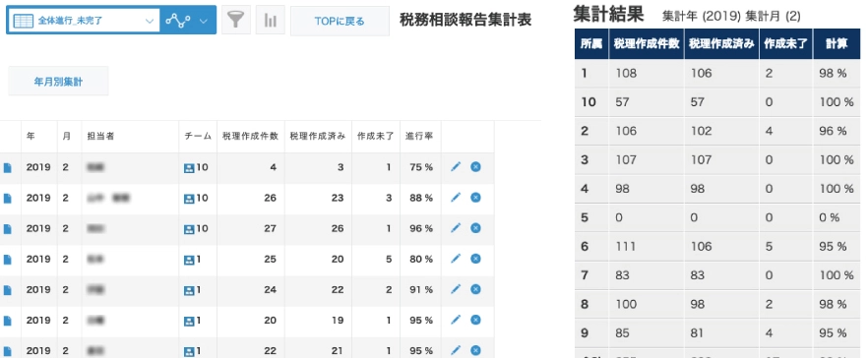Edit the record with 88 % progress
This screenshot has height=358, width=868.
coord(456,197)
